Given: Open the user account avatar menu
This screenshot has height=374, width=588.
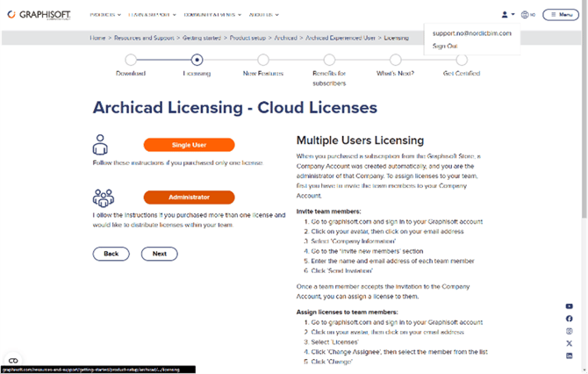Looking at the screenshot, I should coord(506,15).
